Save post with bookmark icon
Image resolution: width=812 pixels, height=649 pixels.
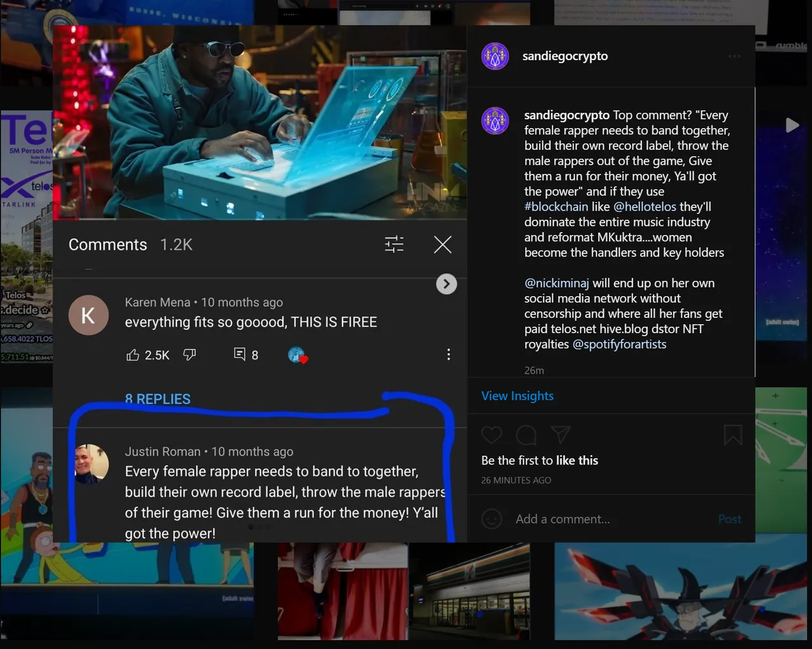tap(733, 435)
